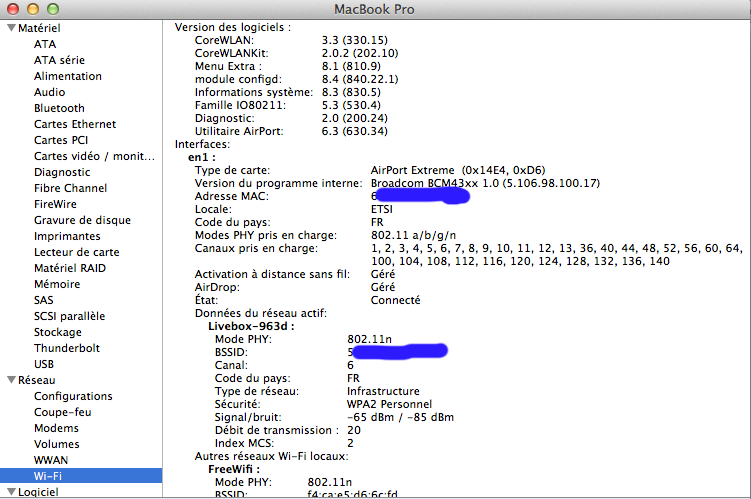Viewport: 751px width, 499px height.
Task: Select Thunderbolt in the sidebar
Action: pos(66,348)
